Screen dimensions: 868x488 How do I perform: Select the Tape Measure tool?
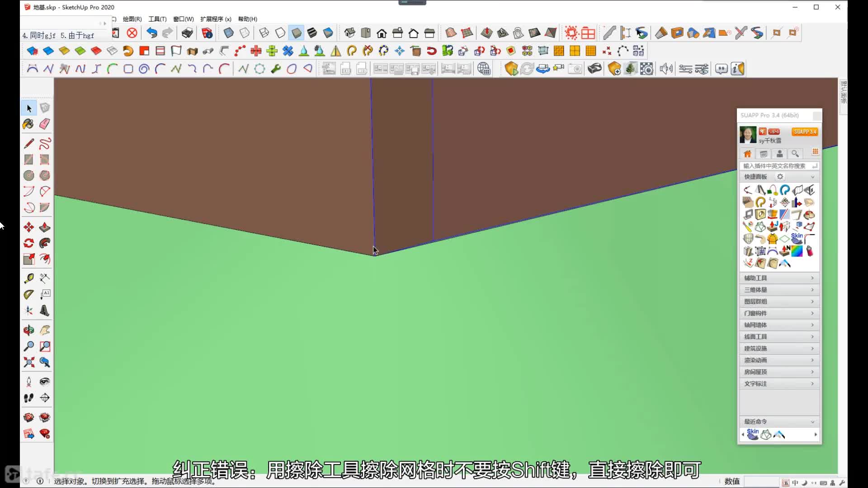(29, 278)
